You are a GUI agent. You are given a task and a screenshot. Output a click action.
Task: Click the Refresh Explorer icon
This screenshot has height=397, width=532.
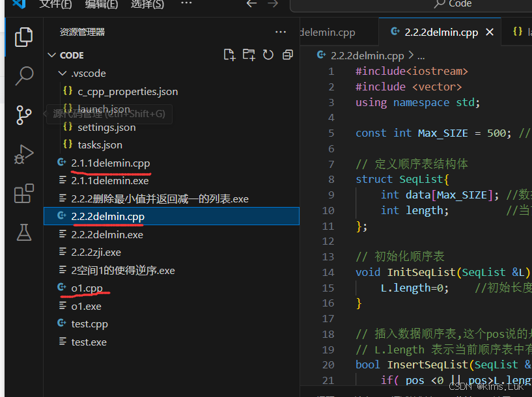click(x=268, y=55)
